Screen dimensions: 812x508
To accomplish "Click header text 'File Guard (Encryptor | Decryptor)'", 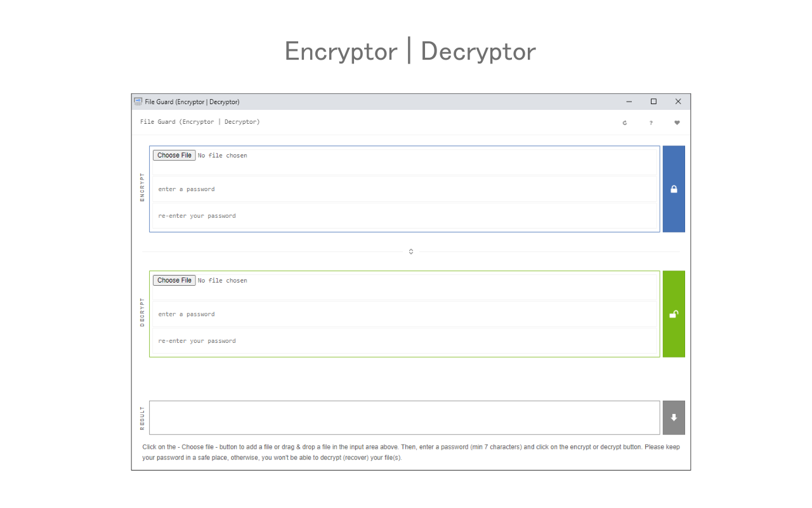I will click(200, 122).
